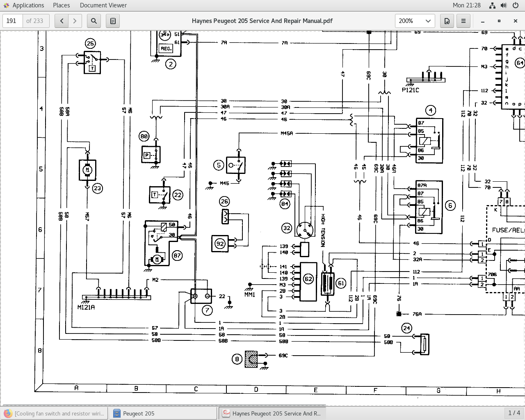The width and height of the screenshot is (525, 420).
Task: Click circled component number 84
Action: (x=285, y=203)
